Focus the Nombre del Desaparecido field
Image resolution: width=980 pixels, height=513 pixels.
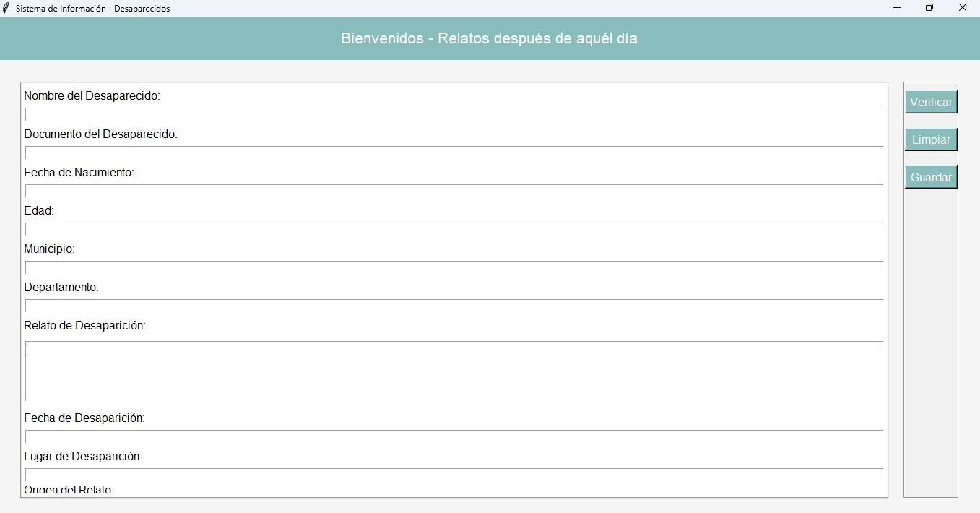(454, 114)
